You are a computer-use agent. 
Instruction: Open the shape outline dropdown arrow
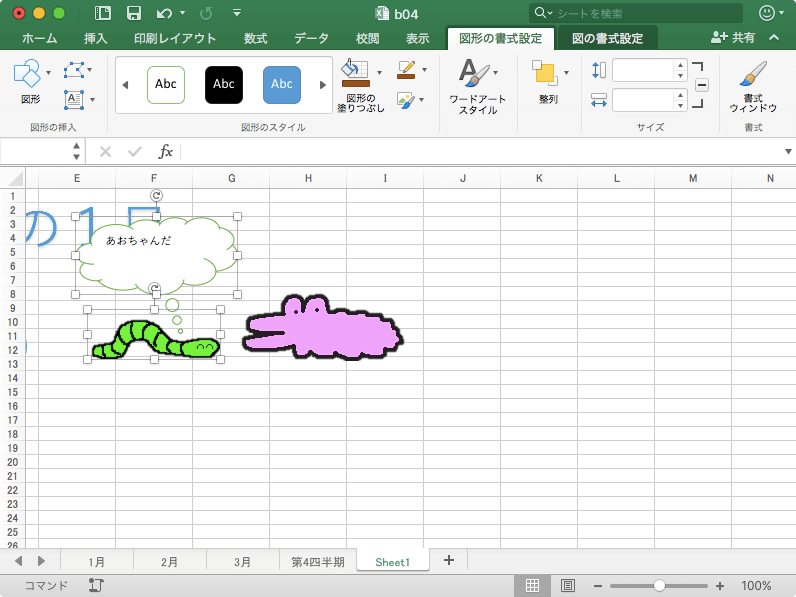click(x=424, y=70)
